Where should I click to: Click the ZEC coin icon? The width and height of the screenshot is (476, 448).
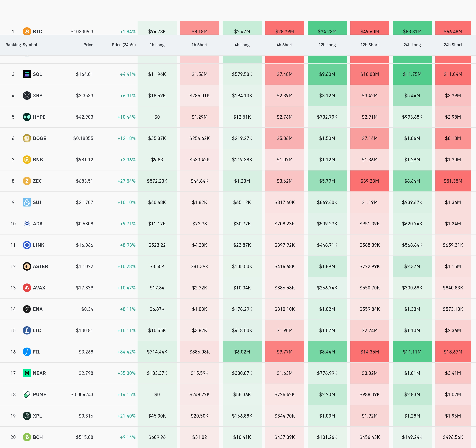27,181
